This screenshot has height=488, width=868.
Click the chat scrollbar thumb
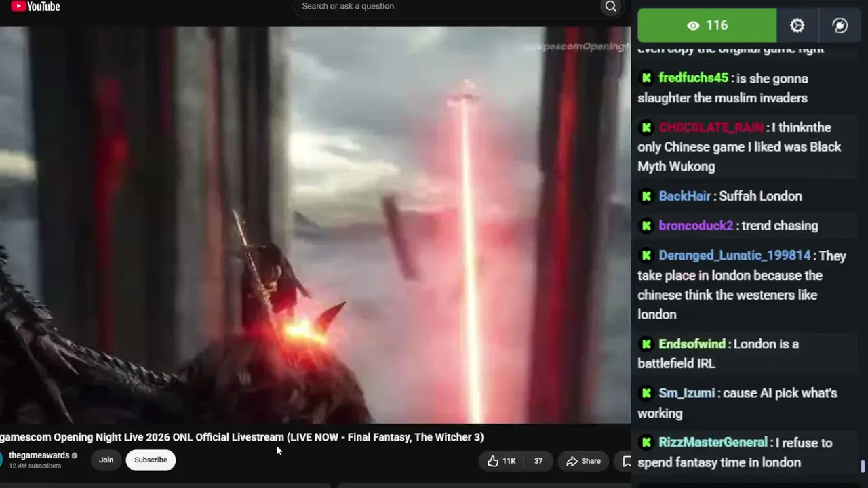(863, 467)
